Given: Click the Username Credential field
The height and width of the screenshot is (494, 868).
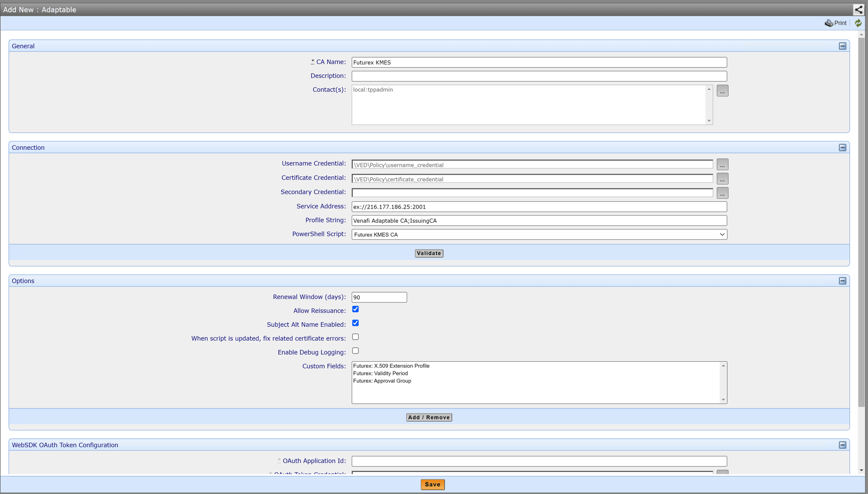Looking at the screenshot, I should 532,165.
